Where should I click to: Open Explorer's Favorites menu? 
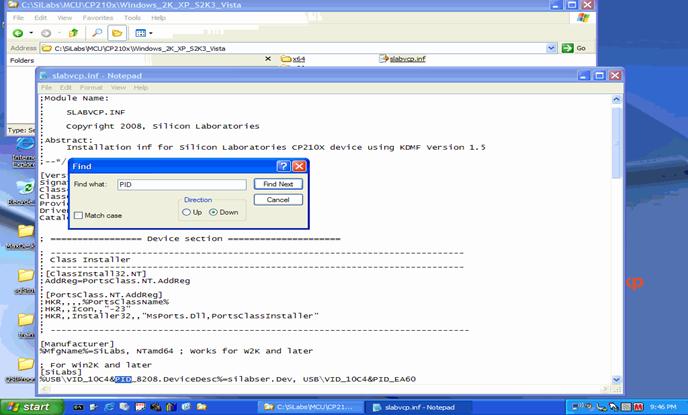point(98,18)
